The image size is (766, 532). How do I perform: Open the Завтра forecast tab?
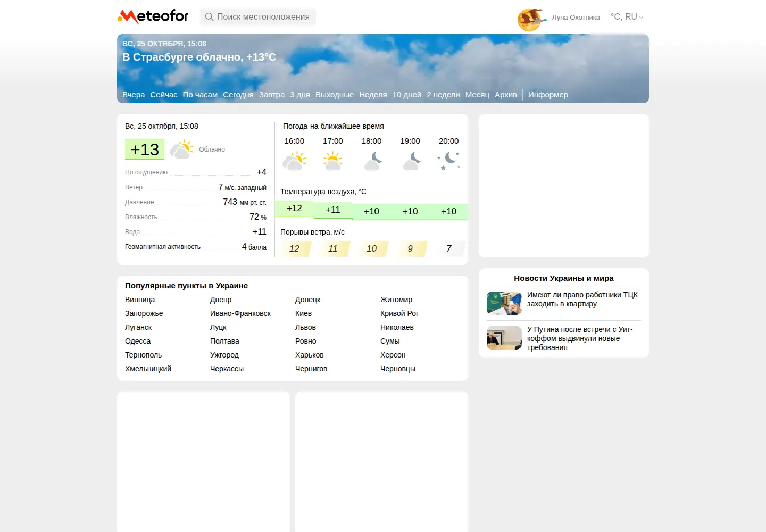pyautogui.click(x=272, y=95)
